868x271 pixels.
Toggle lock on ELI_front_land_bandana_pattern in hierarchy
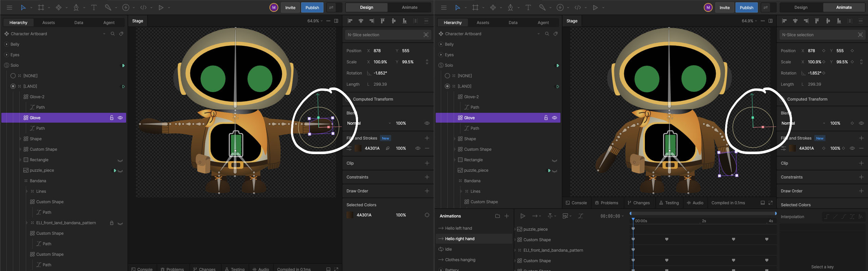(x=112, y=223)
